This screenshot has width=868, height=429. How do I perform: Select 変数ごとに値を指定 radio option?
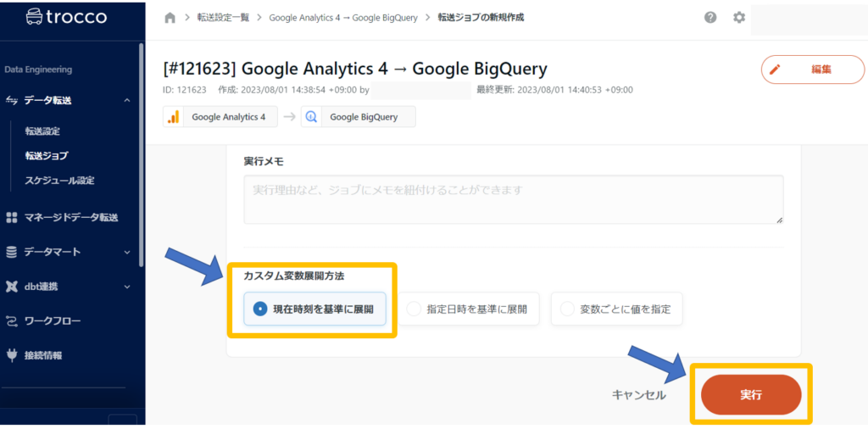[567, 309]
